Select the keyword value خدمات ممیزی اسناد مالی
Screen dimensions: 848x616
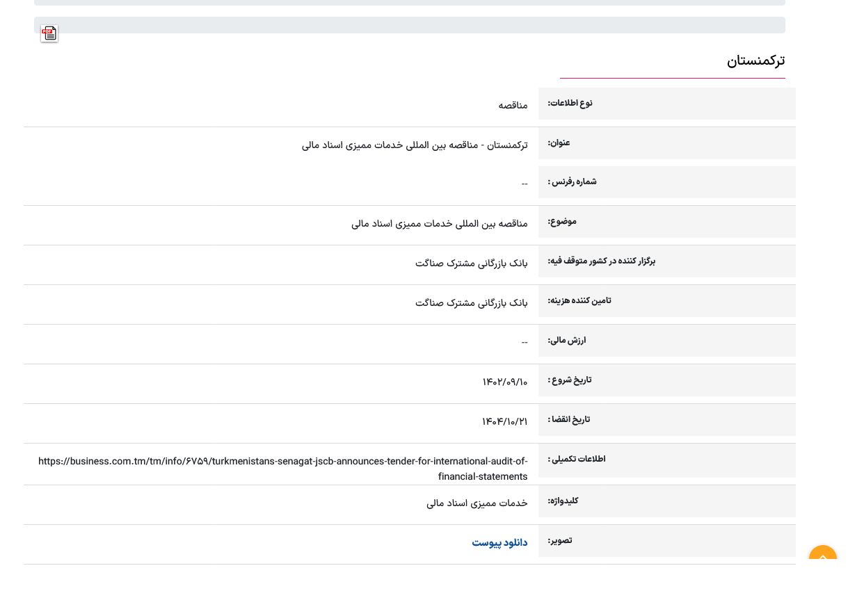[477, 503]
